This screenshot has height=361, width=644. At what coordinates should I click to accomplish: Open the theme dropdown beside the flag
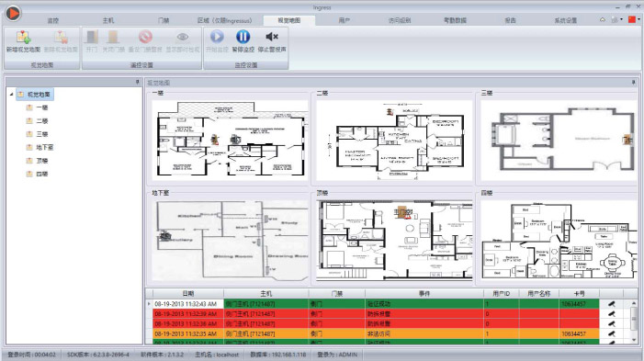click(616, 19)
